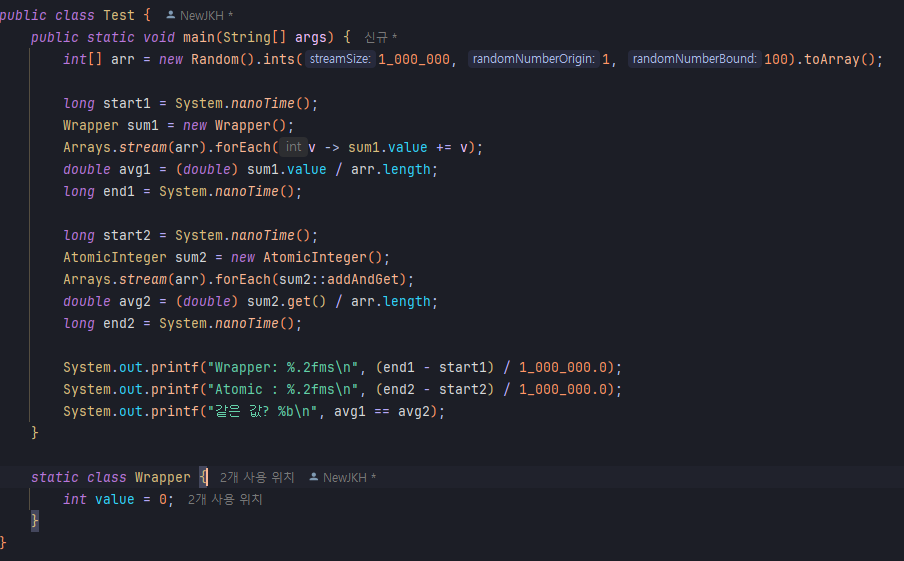Viewport: 904px width, 561px height.
Task: Click the 1_000_000 stream size literal
Action: click(x=414, y=59)
